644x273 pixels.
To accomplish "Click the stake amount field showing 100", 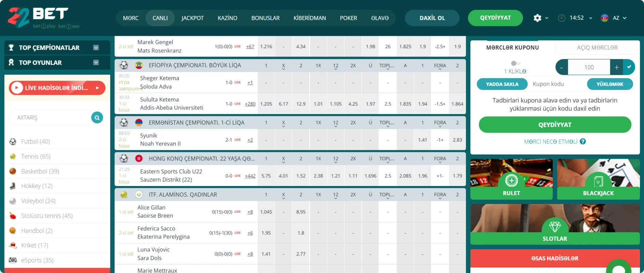I will point(589,67).
